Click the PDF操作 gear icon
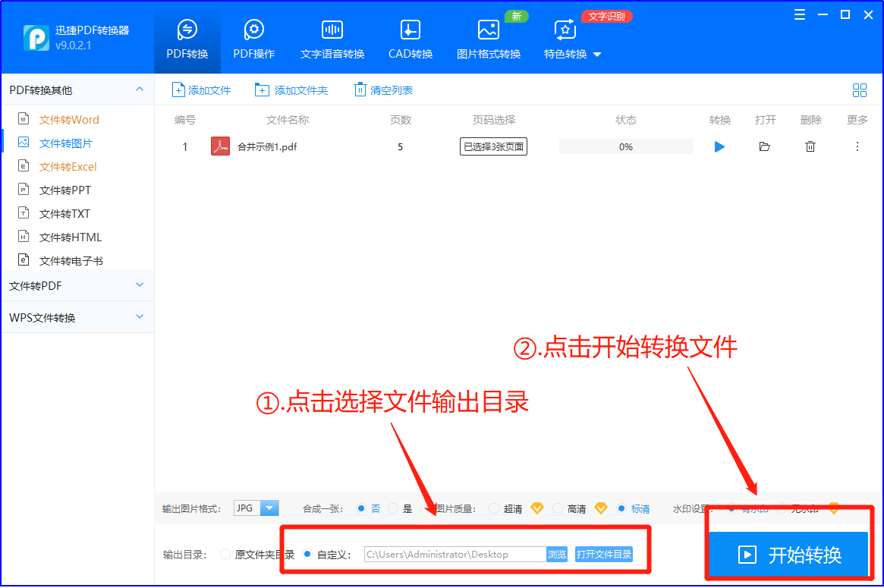884x588 pixels. point(253,30)
